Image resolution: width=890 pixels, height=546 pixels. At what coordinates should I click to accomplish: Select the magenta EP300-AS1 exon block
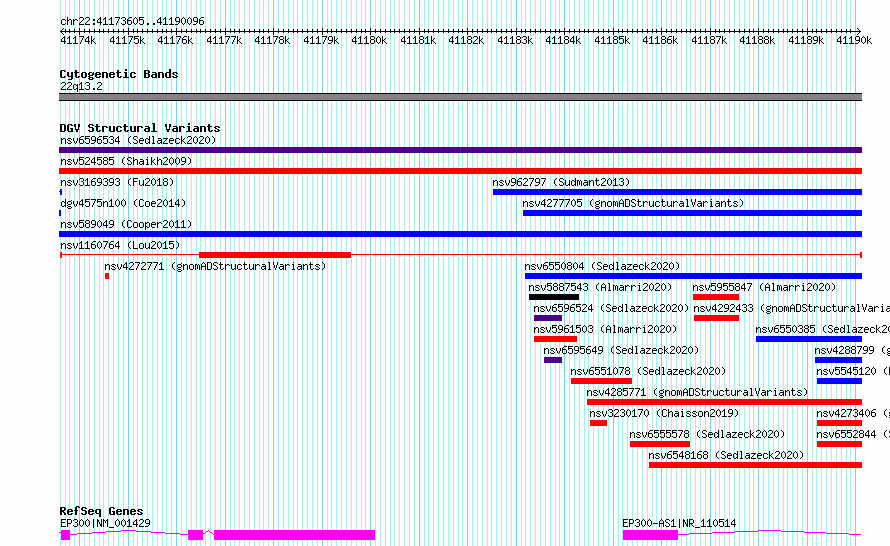click(x=650, y=535)
